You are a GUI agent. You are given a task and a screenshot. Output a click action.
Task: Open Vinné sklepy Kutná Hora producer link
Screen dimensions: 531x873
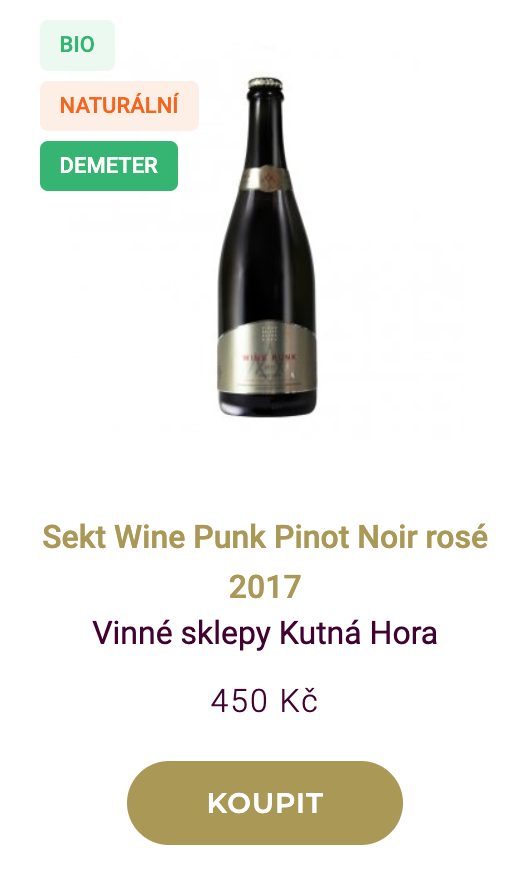coord(265,634)
